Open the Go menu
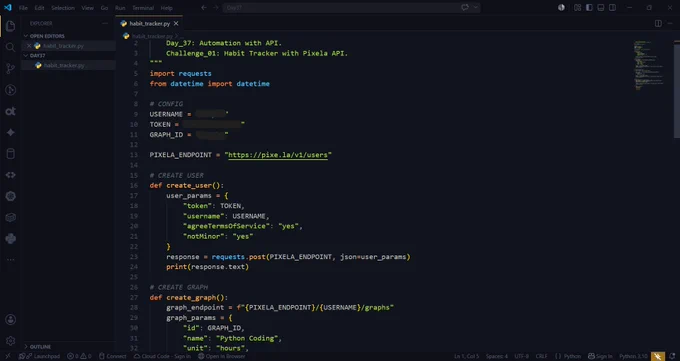The image size is (680, 361). pos(104,8)
